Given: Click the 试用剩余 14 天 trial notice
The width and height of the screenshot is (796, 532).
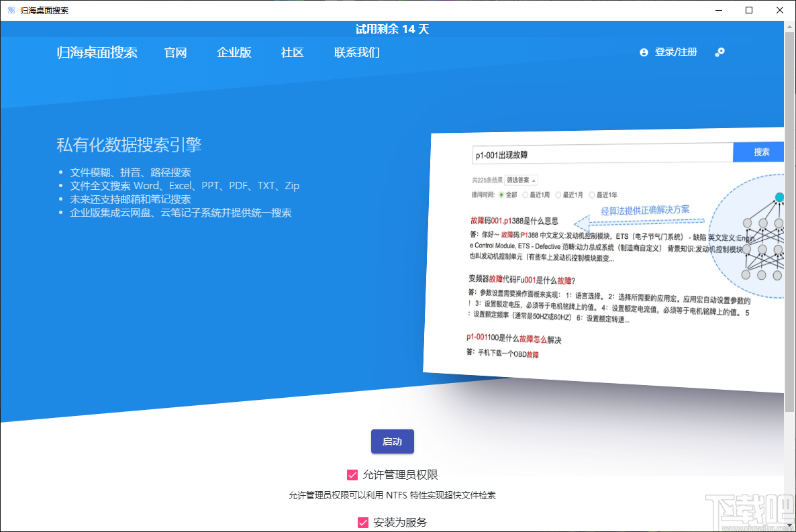Looking at the screenshot, I should point(393,30).
